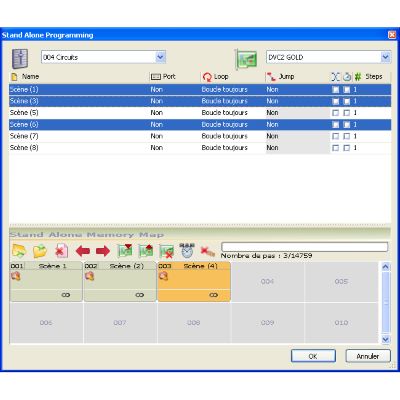Click the read memory card up-arrow icon
This screenshot has width=400, height=400.
146,251
